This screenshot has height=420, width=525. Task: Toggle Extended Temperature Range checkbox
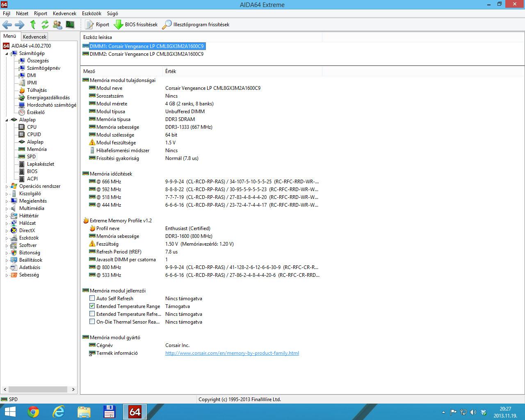point(92,306)
